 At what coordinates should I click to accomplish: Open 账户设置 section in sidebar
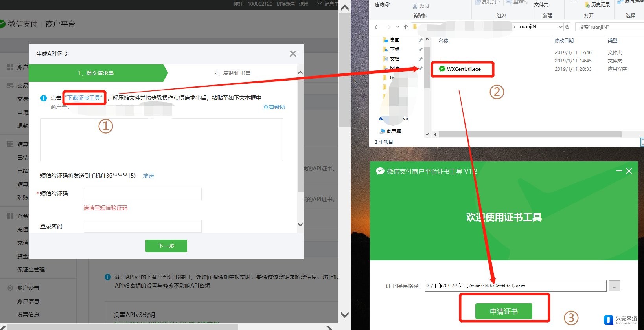[x=28, y=288]
